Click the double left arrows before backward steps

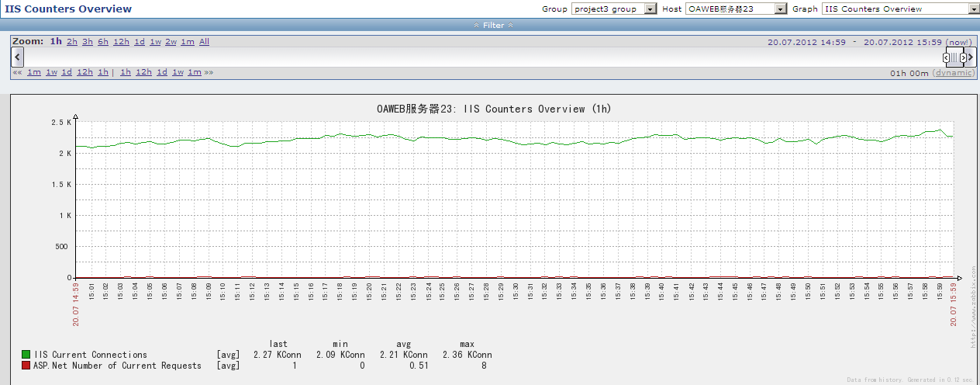(x=17, y=72)
